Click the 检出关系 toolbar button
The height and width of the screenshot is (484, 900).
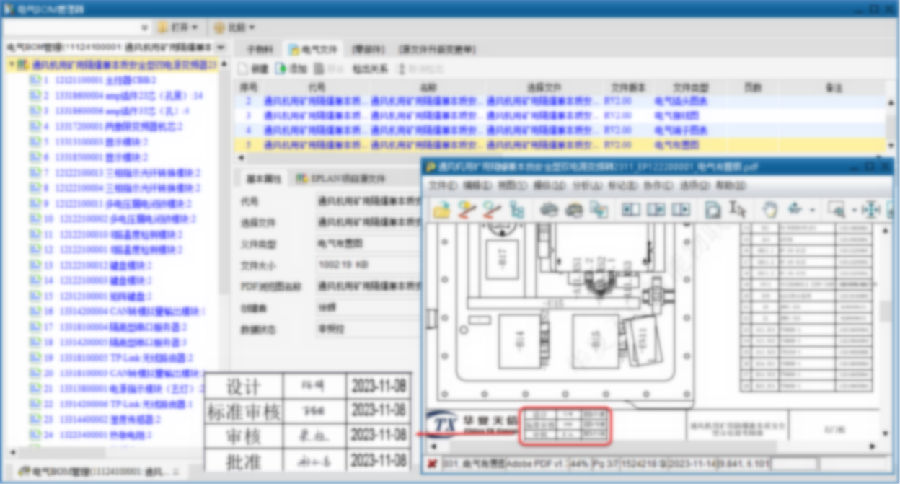coord(370,69)
